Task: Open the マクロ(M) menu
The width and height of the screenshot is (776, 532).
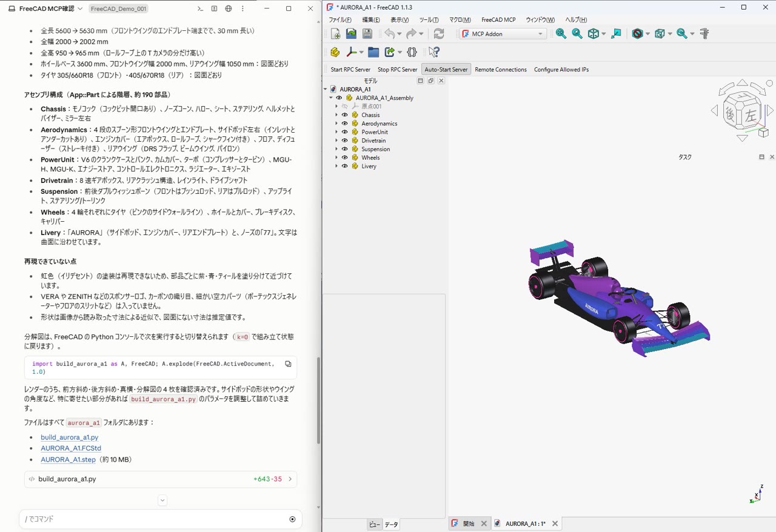Action: (x=460, y=19)
